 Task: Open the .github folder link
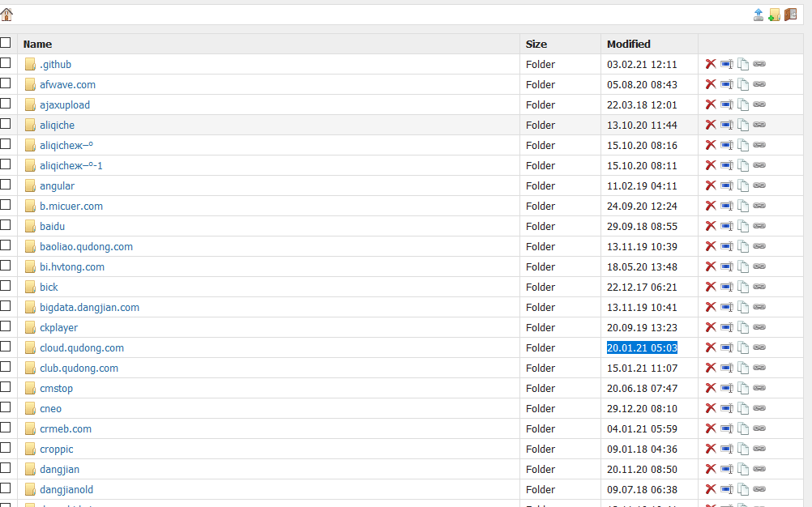55,64
